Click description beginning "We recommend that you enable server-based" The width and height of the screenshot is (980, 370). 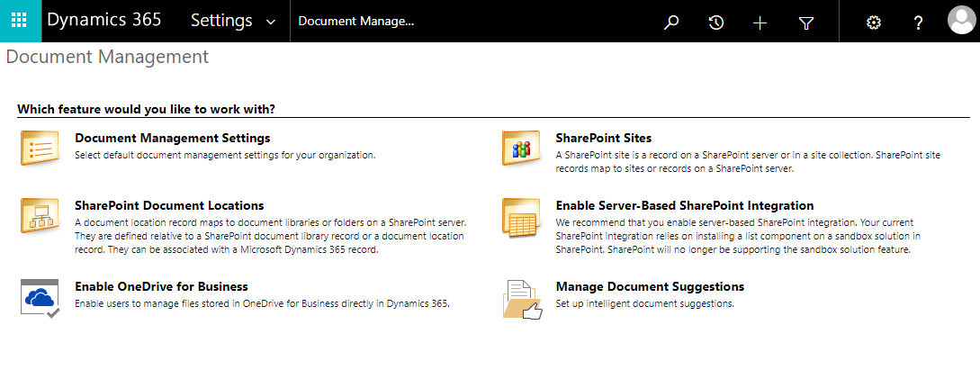[738, 236]
